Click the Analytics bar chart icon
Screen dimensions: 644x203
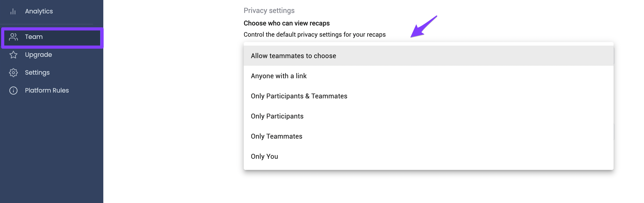coord(13,11)
